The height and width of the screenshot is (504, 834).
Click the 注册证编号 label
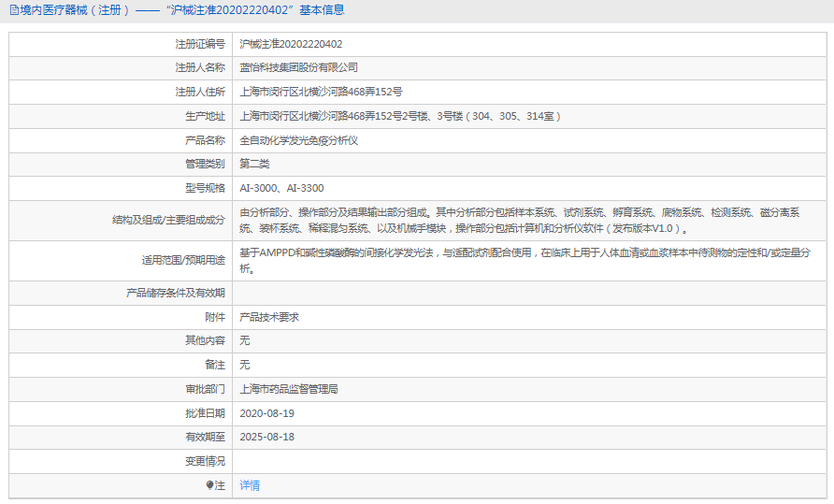click(x=200, y=44)
